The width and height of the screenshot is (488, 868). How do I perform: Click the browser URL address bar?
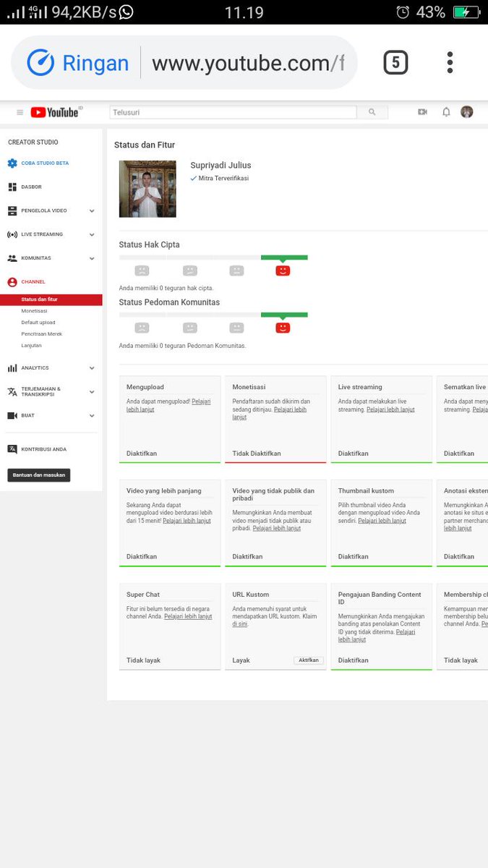click(x=248, y=63)
